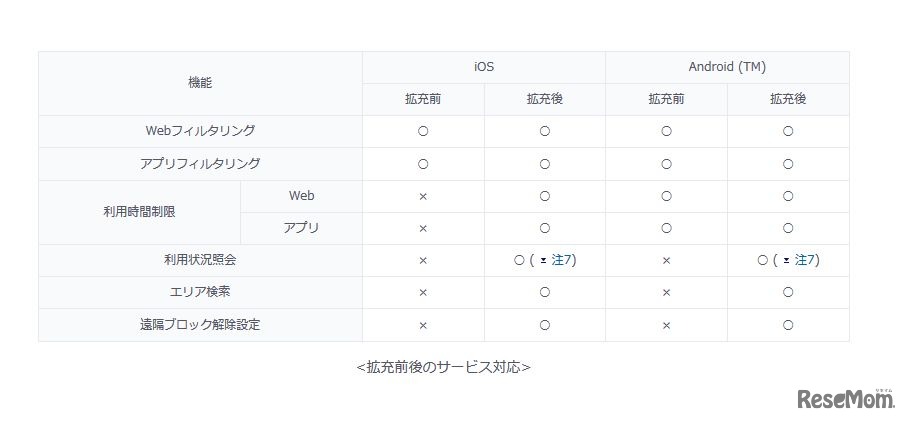Select the Android (TM) column header
This screenshot has width=908, height=422.
point(727,67)
